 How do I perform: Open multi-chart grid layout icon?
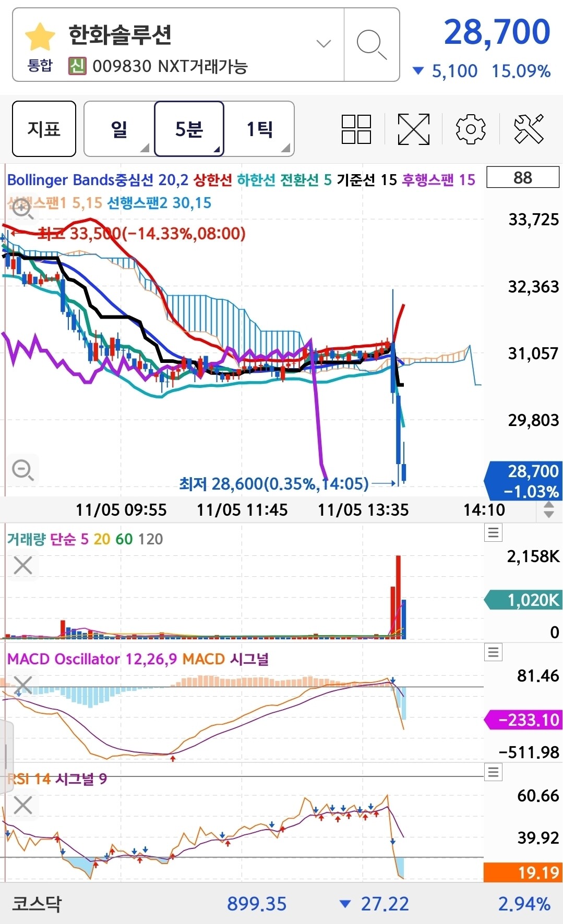point(356,129)
